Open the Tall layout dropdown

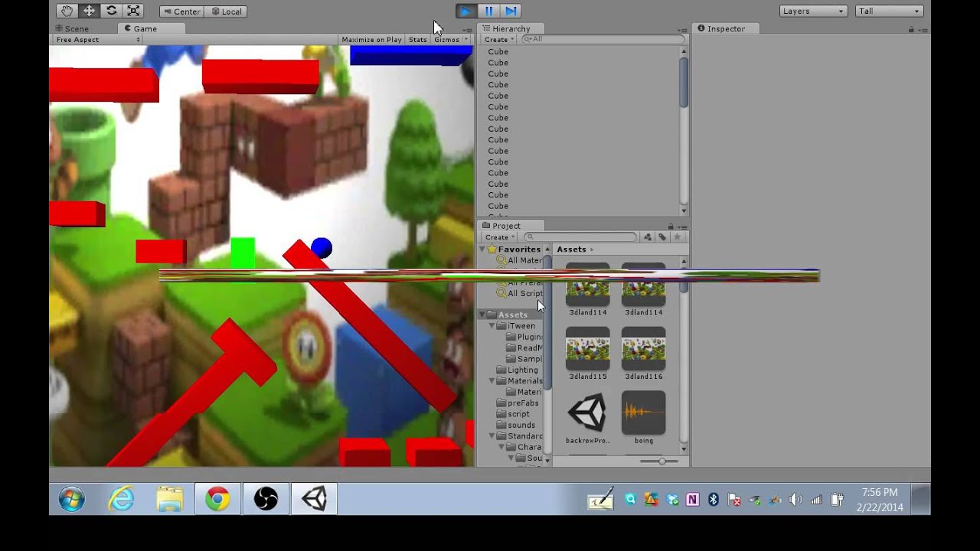(x=889, y=11)
